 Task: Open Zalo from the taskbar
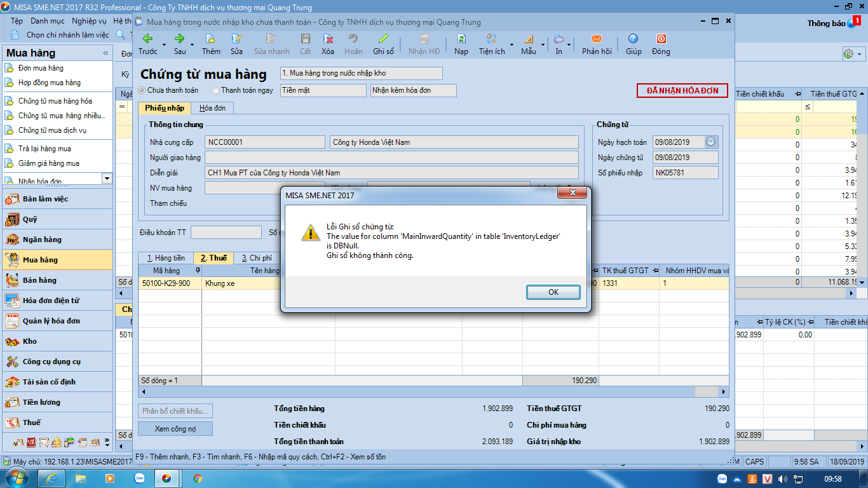(x=139, y=478)
